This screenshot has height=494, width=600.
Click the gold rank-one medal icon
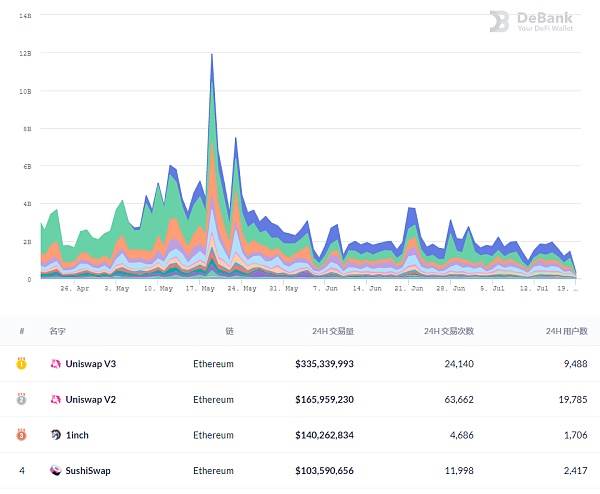(x=21, y=363)
